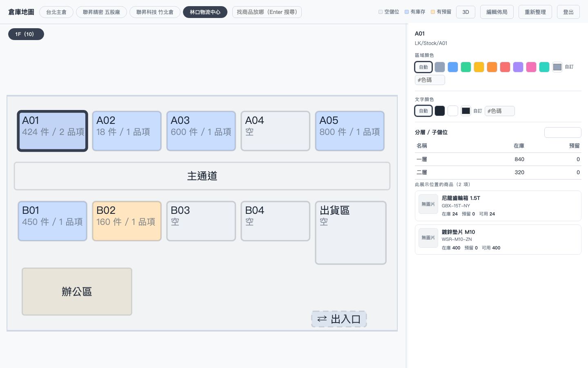
Task: Open the custom region color picker
Action: tap(557, 67)
